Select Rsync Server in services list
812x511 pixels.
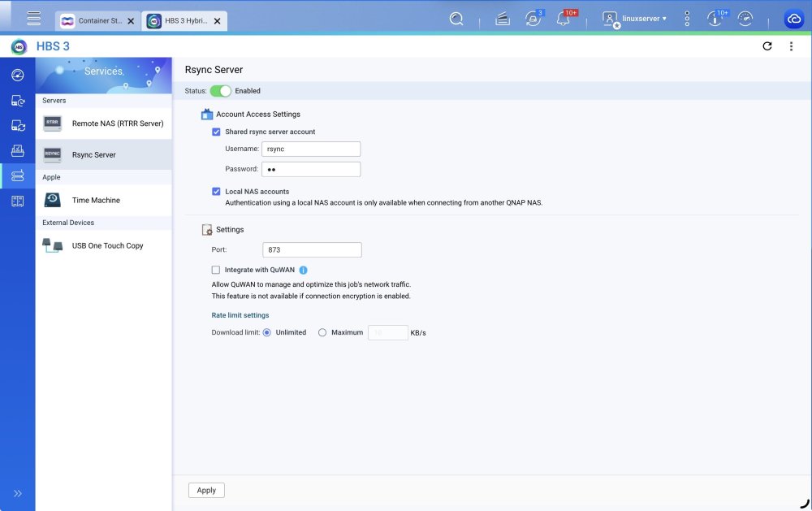pos(104,154)
